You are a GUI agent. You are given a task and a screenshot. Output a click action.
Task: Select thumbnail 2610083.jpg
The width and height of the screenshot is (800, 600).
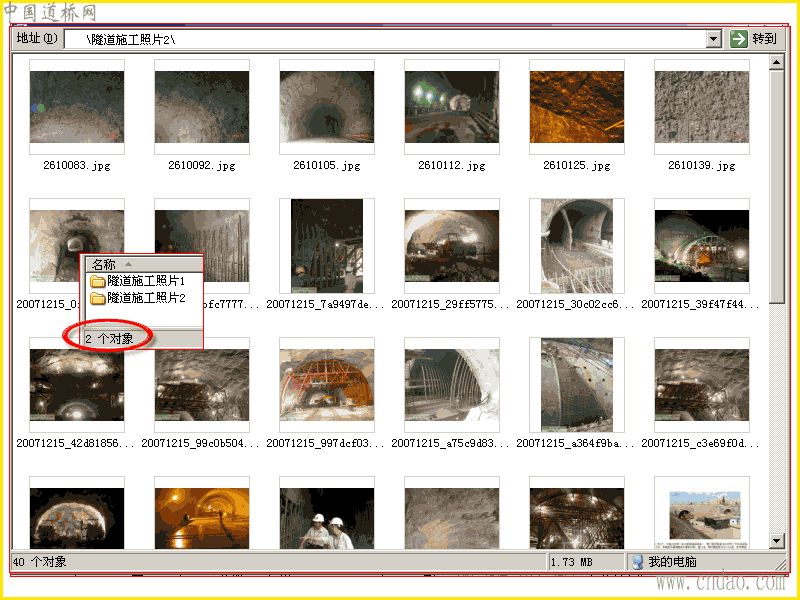click(x=77, y=107)
